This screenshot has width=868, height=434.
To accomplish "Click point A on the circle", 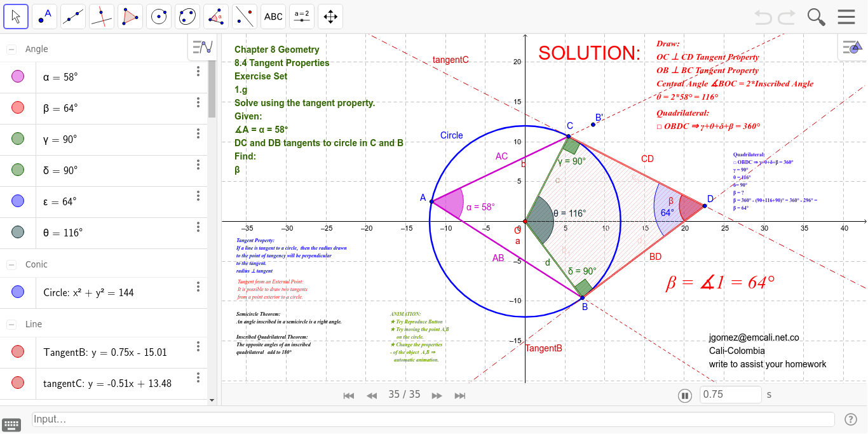I will tap(431, 201).
